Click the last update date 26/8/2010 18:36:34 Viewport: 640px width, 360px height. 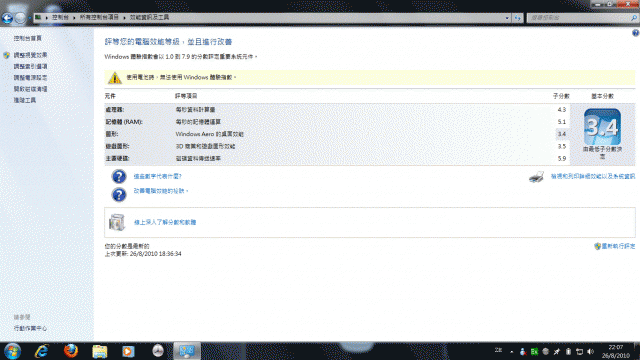pyautogui.click(x=156, y=254)
